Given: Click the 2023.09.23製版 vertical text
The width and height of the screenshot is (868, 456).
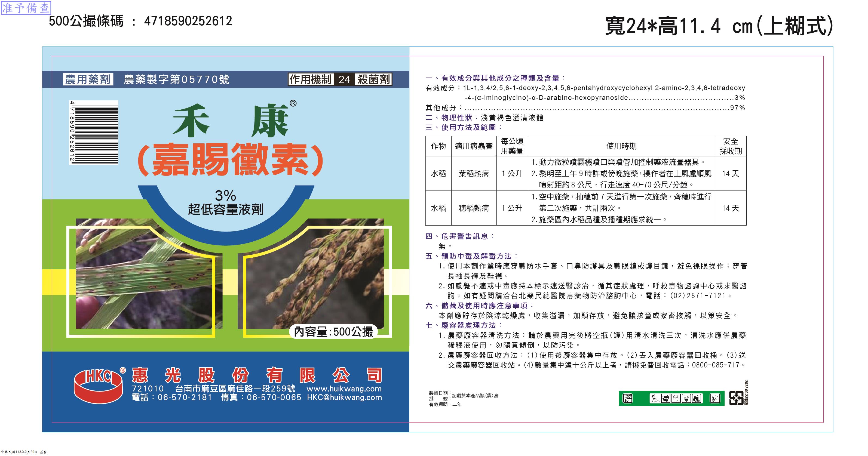Looking at the screenshot, I should tap(746, 393).
